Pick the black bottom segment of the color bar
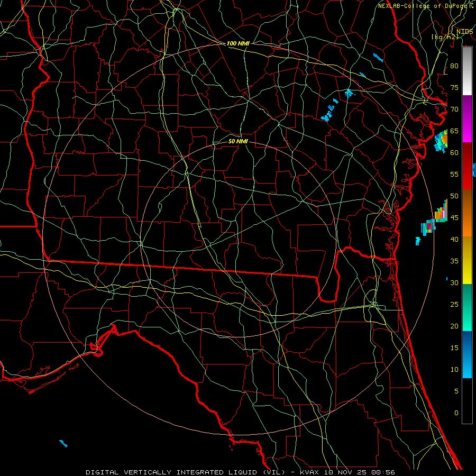 coord(467,400)
